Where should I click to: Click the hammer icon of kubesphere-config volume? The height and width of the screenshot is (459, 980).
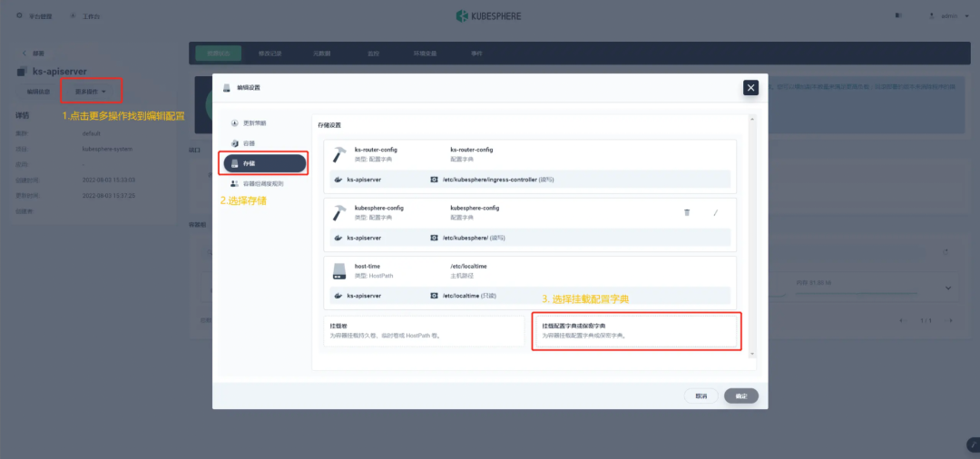[340, 212]
